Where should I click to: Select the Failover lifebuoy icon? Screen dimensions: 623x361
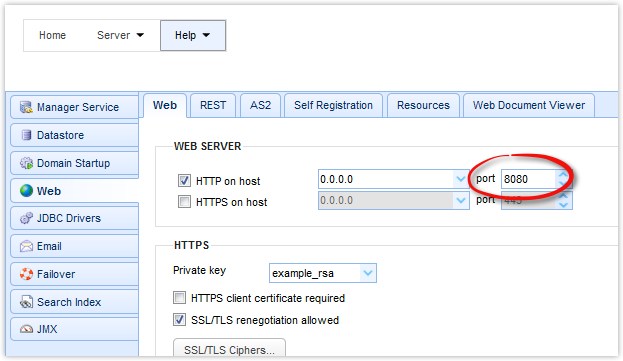[26, 274]
